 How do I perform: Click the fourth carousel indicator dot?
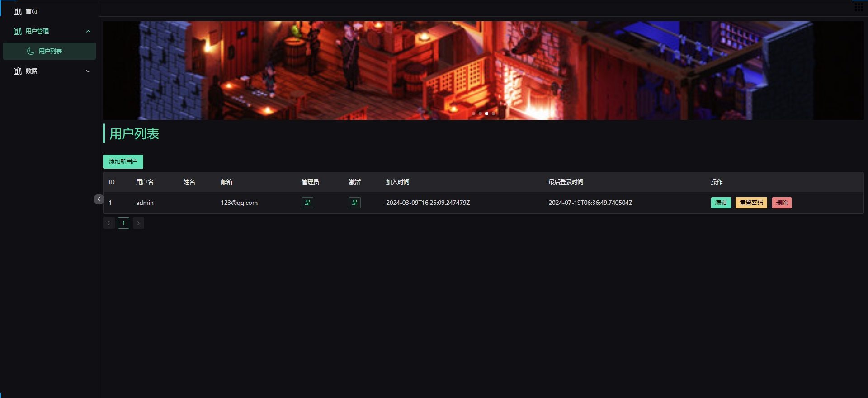pyautogui.click(x=493, y=114)
